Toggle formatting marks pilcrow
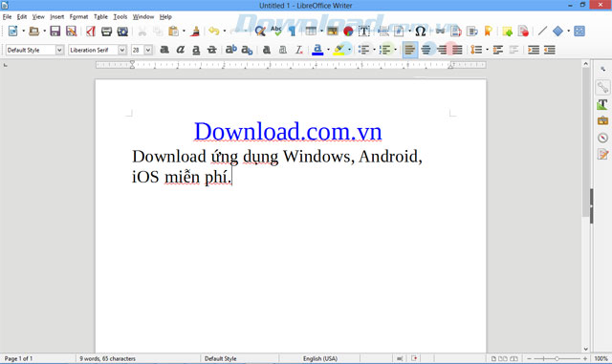Screen dimensions: 612x364 pyautogui.click(x=292, y=32)
